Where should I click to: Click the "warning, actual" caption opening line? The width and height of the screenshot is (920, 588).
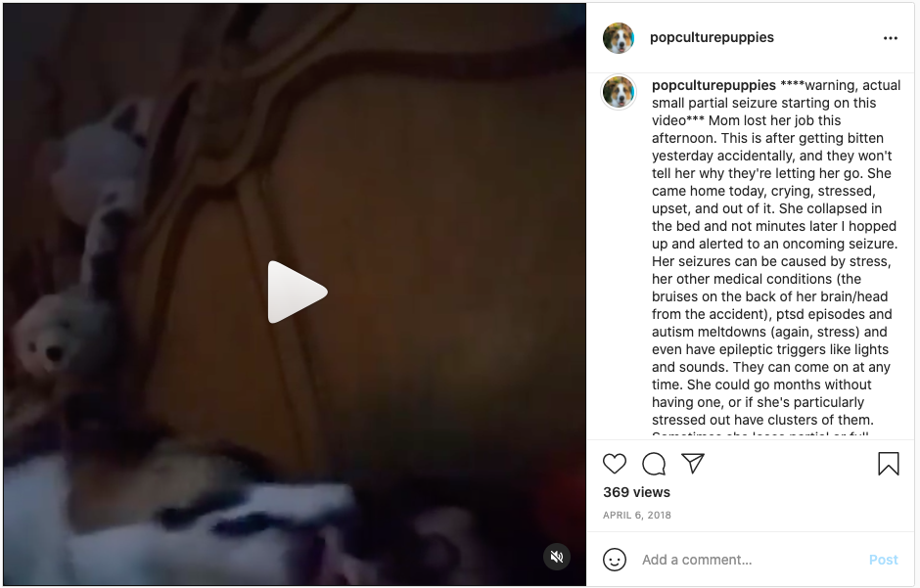(x=840, y=85)
